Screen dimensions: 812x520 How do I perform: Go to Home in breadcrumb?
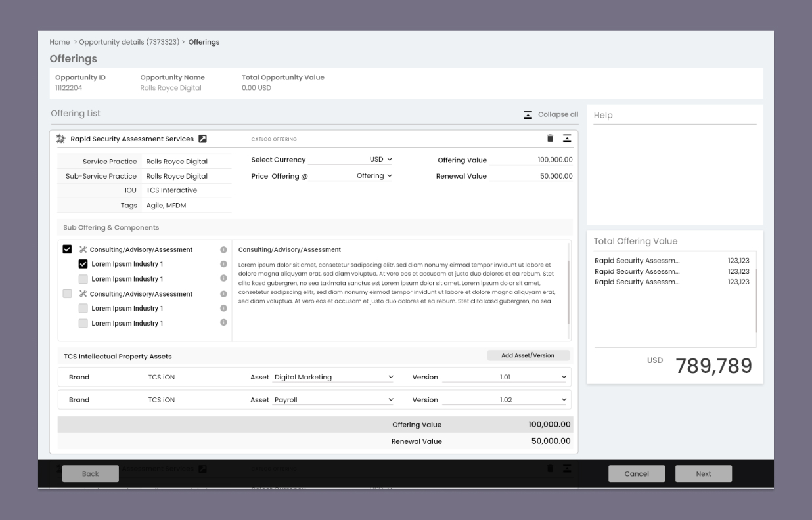point(59,42)
